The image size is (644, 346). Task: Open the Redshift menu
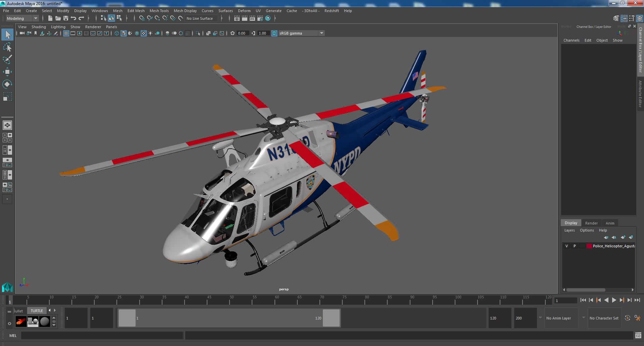pos(332,11)
